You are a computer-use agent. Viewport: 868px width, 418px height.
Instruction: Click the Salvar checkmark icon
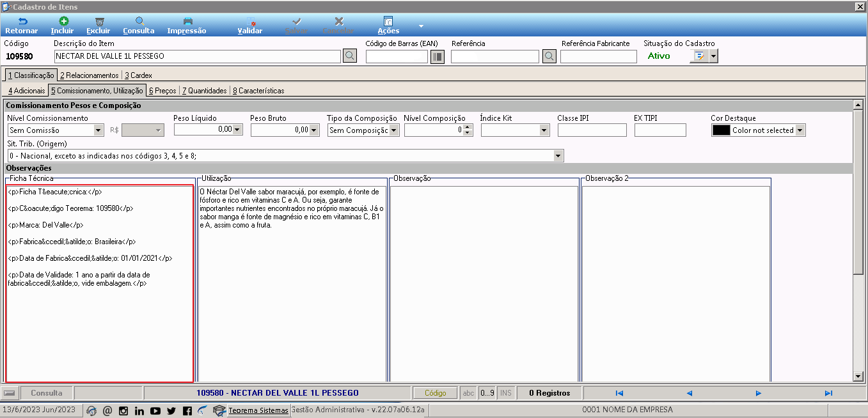[297, 21]
